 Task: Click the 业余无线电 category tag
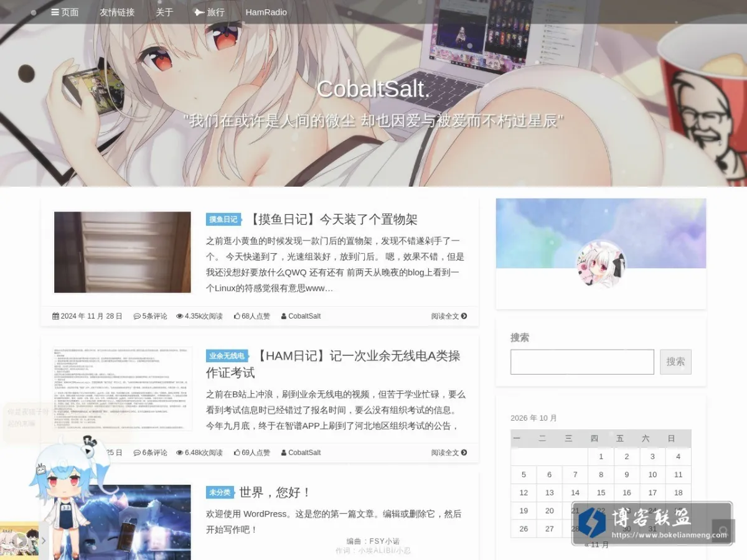coord(227,355)
